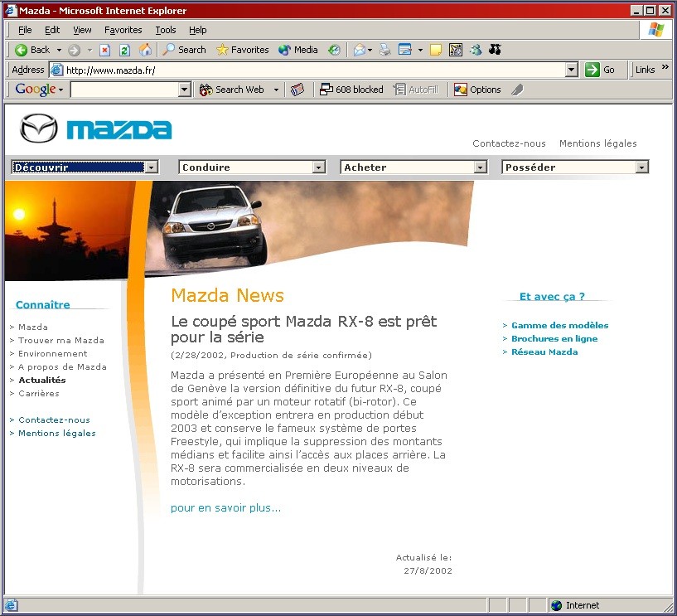The width and height of the screenshot is (677, 616).
Task: Open Environnement sidebar link
Action: [x=53, y=354]
